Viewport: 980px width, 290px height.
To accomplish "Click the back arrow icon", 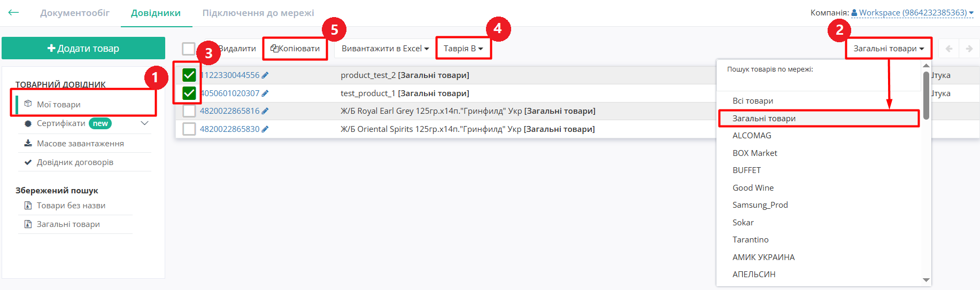I will click(13, 12).
